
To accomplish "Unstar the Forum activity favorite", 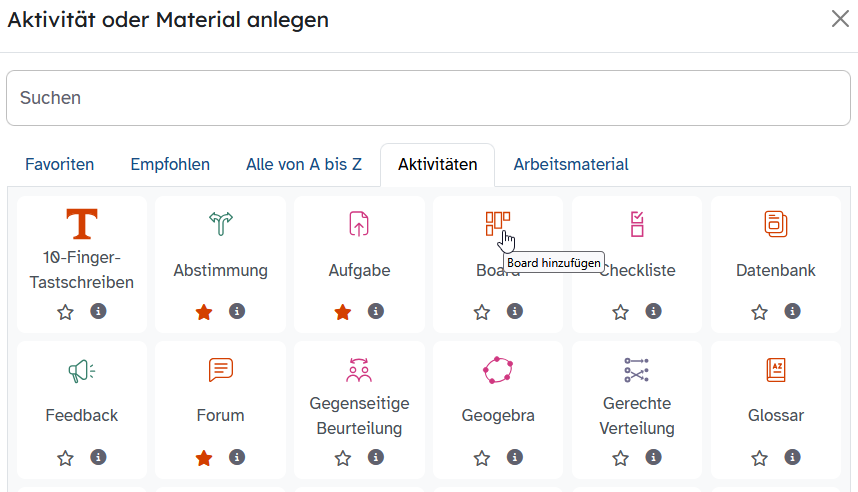I will 204,458.
